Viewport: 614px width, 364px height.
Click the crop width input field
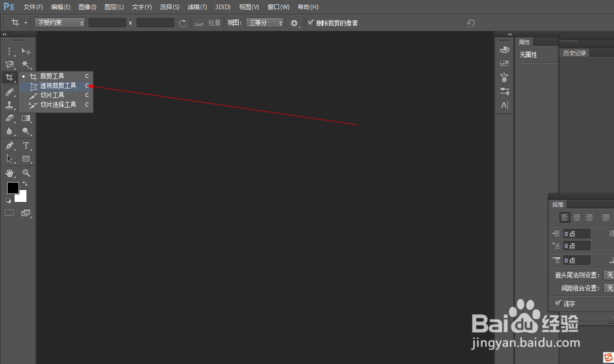tap(107, 23)
